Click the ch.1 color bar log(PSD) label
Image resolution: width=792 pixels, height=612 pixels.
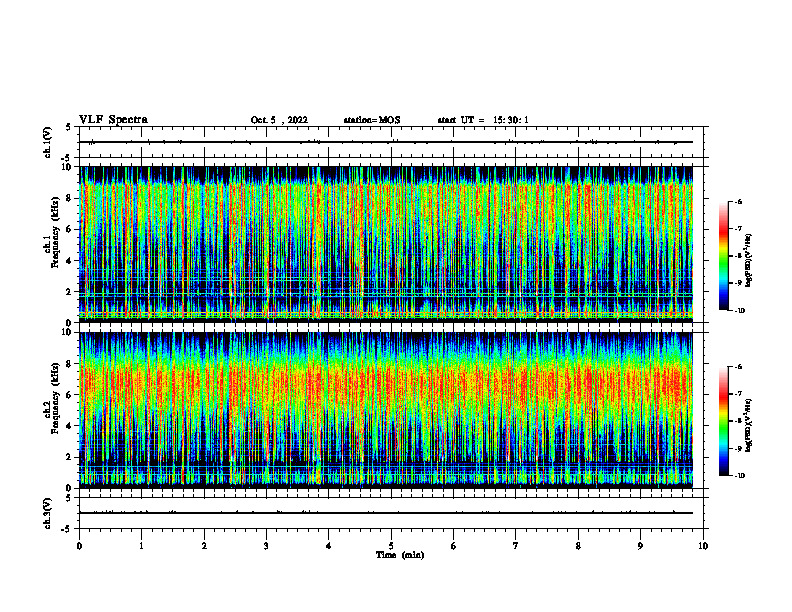click(749, 261)
